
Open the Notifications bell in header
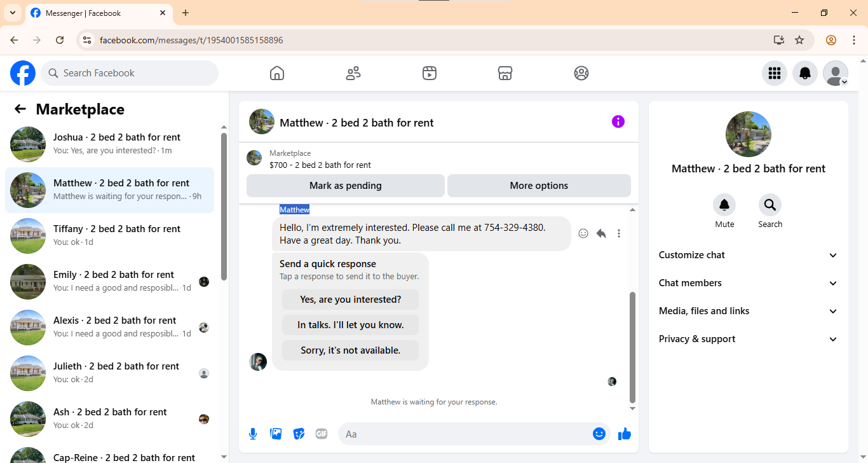coord(805,73)
